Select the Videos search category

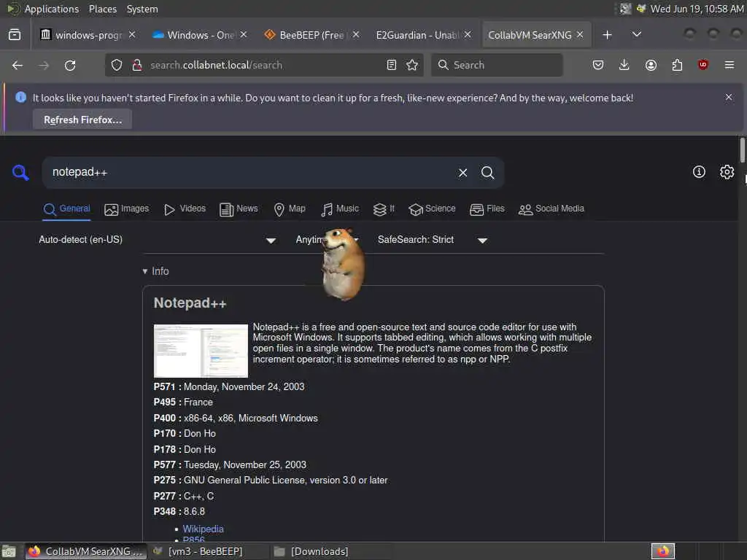coord(185,209)
